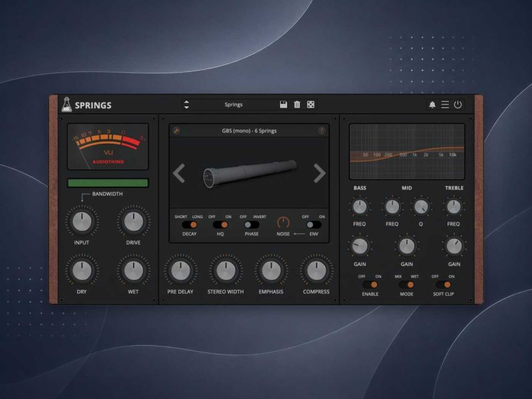Open spring settings wrench icon
Image resolution: width=532 pixels, height=399 pixels.
click(x=176, y=130)
